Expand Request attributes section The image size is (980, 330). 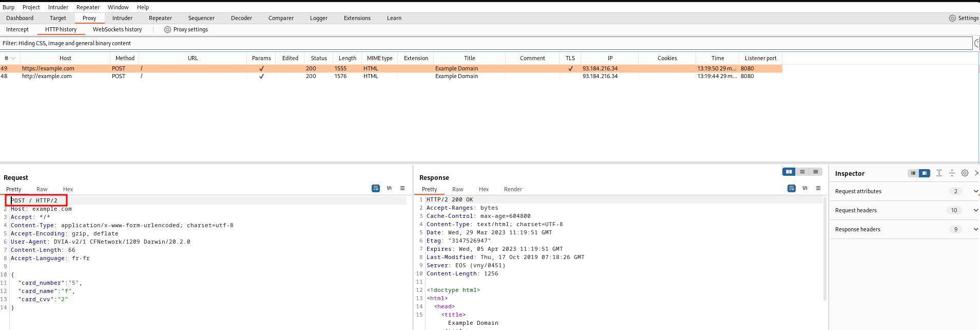[975, 191]
